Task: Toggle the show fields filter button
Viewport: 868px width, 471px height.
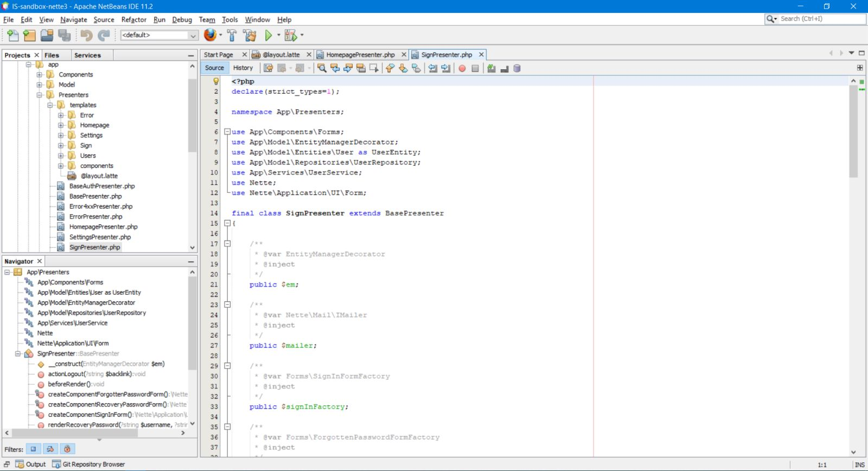Action: pyautogui.click(x=33, y=449)
